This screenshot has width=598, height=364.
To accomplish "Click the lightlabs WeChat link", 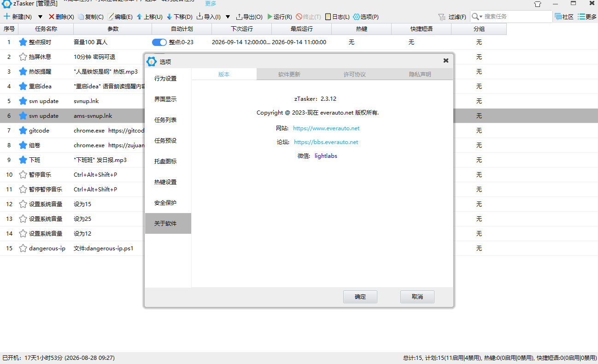I will [326, 156].
